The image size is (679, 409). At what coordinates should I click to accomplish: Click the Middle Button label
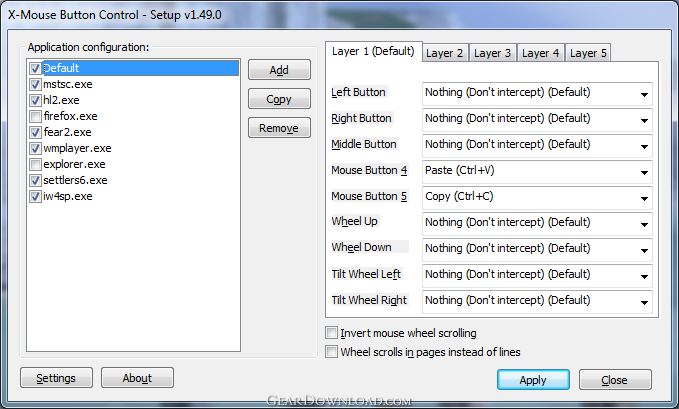[364, 144]
